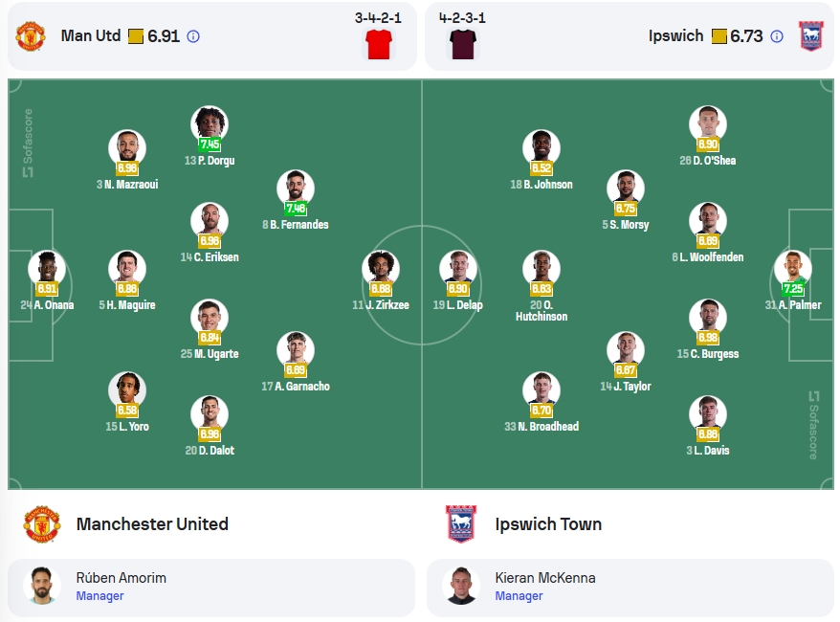Image resolution: width=840 pixels, height=622 pixels.
Task: Click the info icon beside Man Utd rating
Action: click(193, 36)
